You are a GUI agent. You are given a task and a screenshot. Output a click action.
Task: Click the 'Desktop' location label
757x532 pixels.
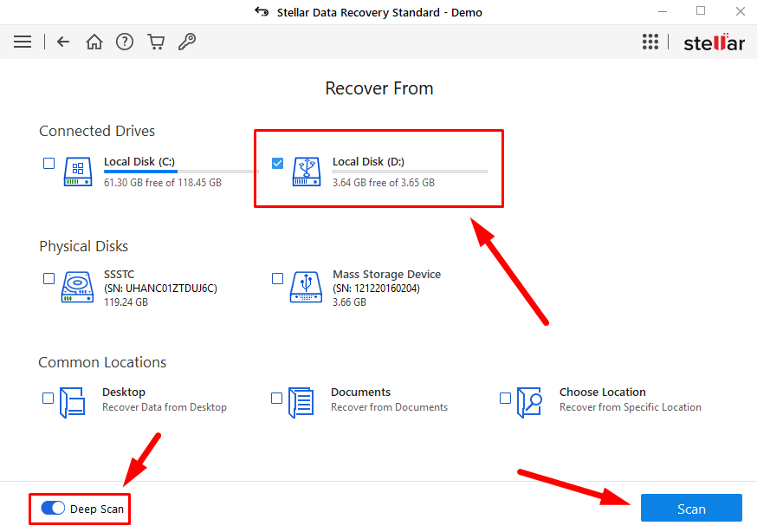coord(124,392)
